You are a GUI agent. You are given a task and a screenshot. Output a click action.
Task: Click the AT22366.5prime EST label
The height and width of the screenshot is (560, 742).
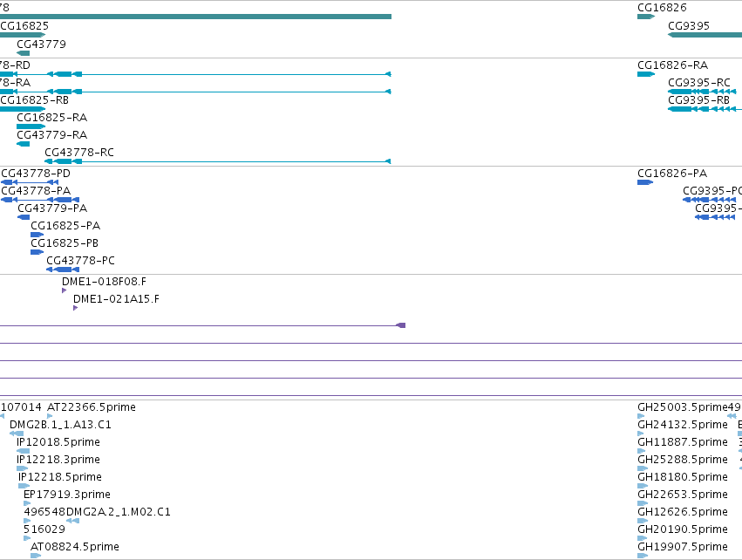coord(92,407)
